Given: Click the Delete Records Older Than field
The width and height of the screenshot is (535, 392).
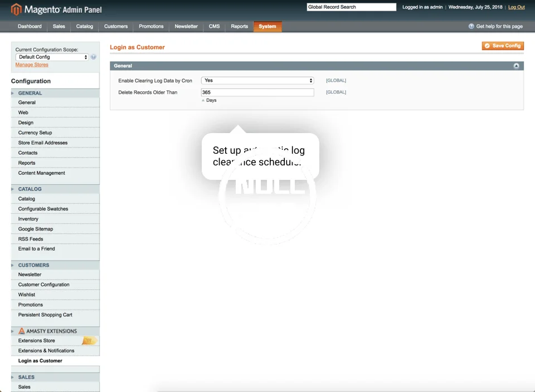Looking at the screenshot, I should [x=257, y=92].
